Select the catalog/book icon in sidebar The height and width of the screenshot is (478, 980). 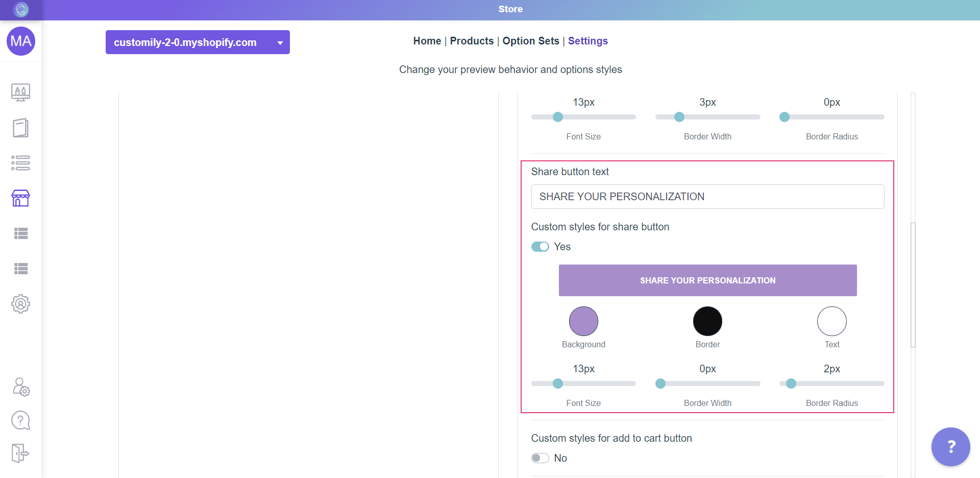click(x=20, y=128)
